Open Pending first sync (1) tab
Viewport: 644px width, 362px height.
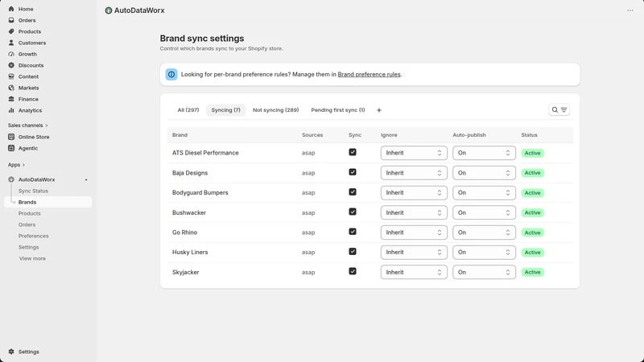click(338, 110)
